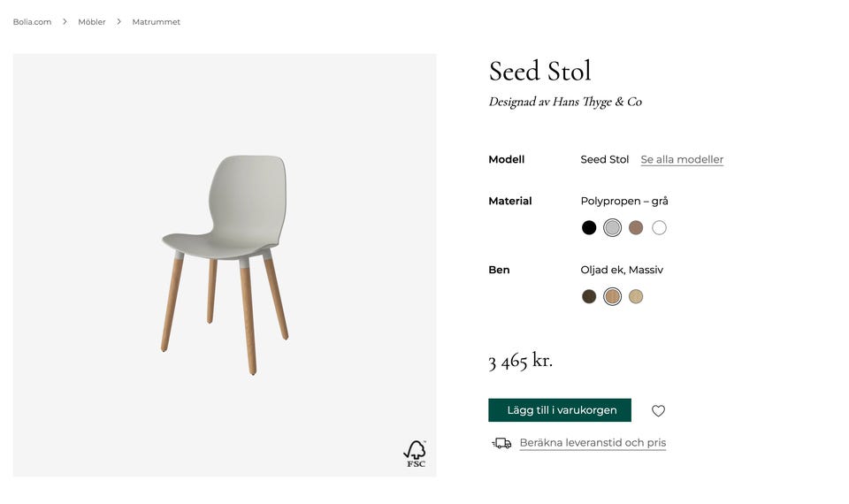Image resolution: width=849 pixels, height=504 pixels.
Task: Click the FSC certification logo
Action: click(415, 454)
